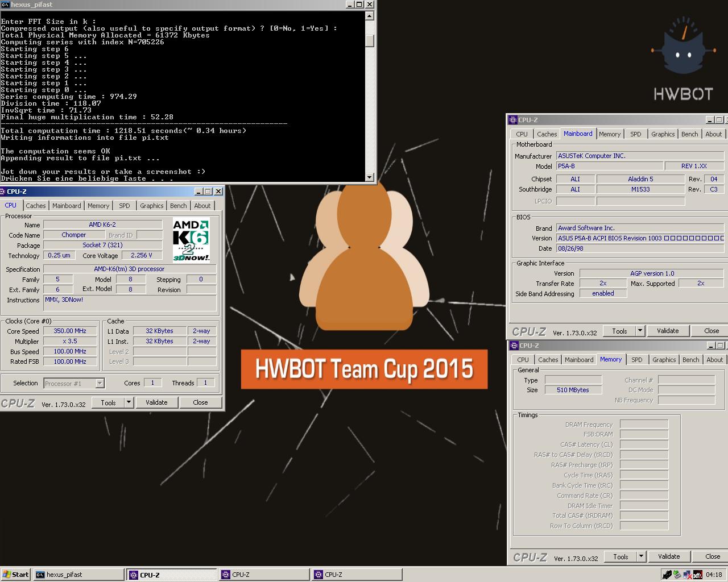Screen dimensions: 728x582
Task: Open the 3dfx tray icon
Action: pos(697,575)
